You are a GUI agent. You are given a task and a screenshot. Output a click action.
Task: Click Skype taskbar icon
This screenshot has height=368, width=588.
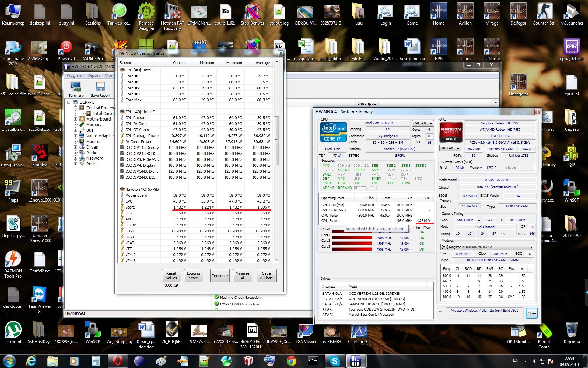(335, 360)
